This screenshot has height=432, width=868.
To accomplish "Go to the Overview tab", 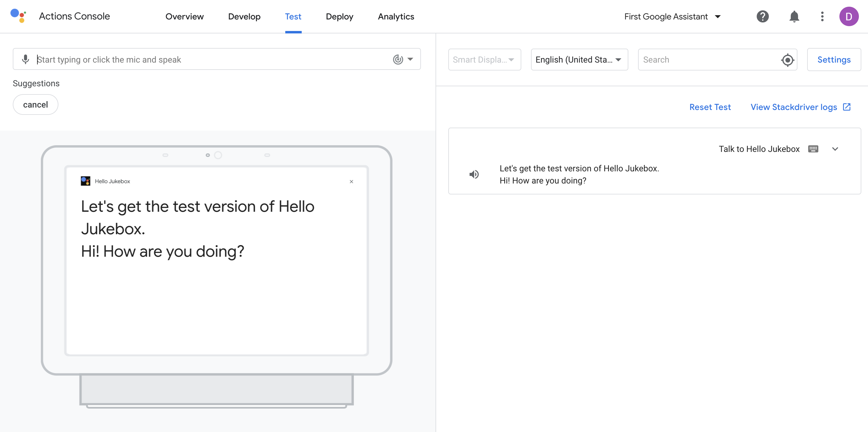I will (x=184, y=16).
